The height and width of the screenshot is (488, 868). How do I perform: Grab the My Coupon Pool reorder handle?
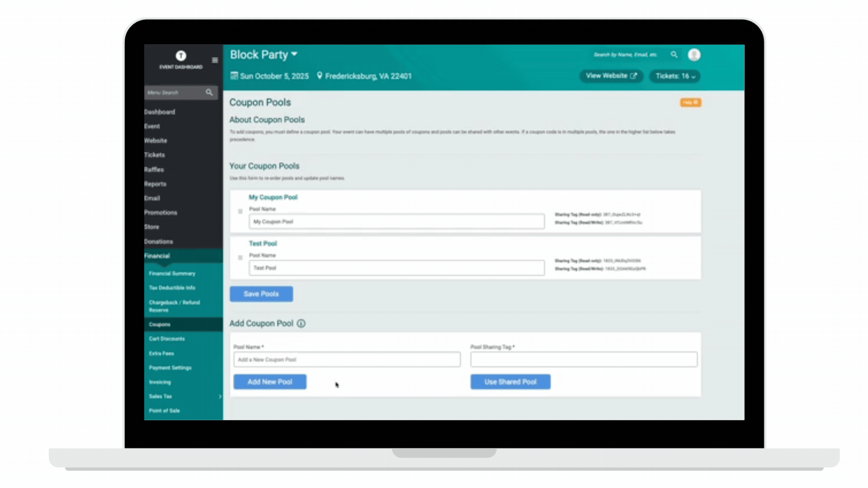(x=240, y=211)
